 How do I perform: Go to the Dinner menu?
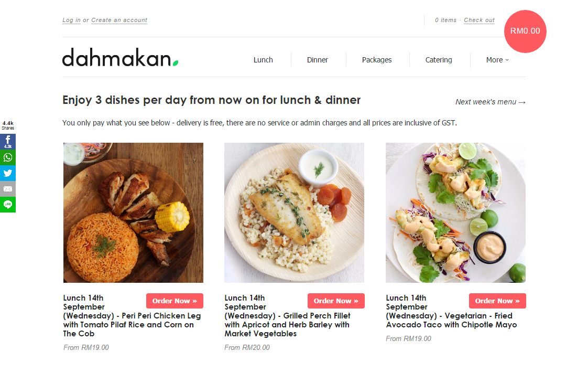pyautogui.click(x=317, y=60)
